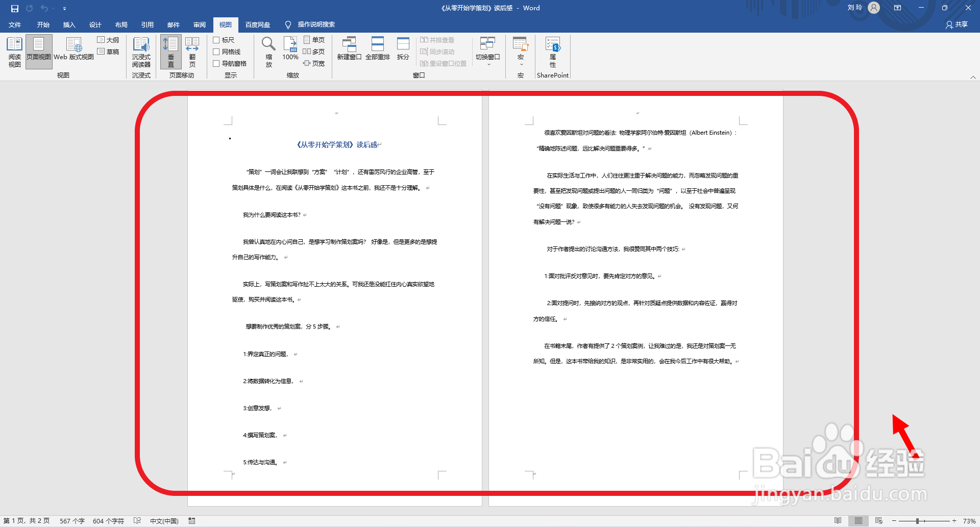Click the 73% zoom level text
Image resolution: width=980 pixels, height=527 pixels.
click(969, 521)
